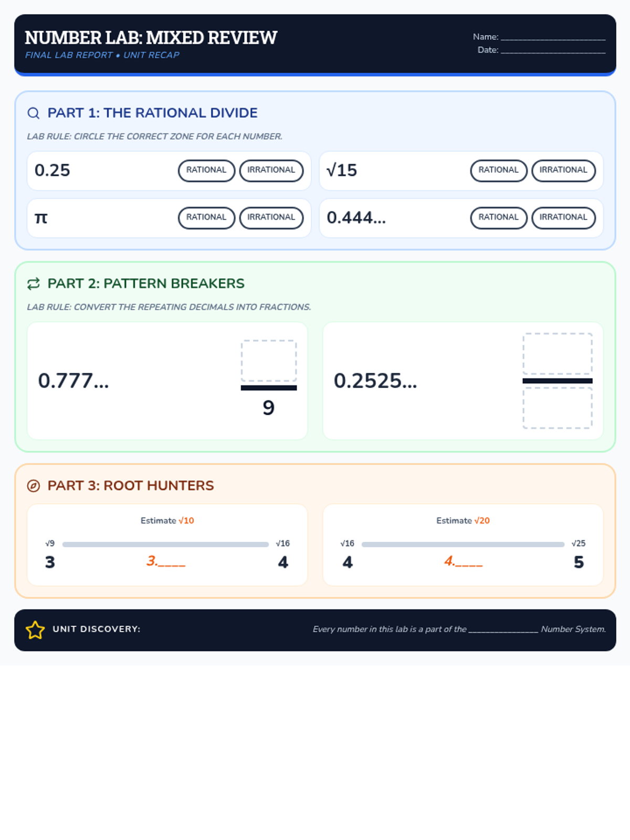The image size is (630, 840).
Task: Click the Name blank line in header
Action: [553, 38]
